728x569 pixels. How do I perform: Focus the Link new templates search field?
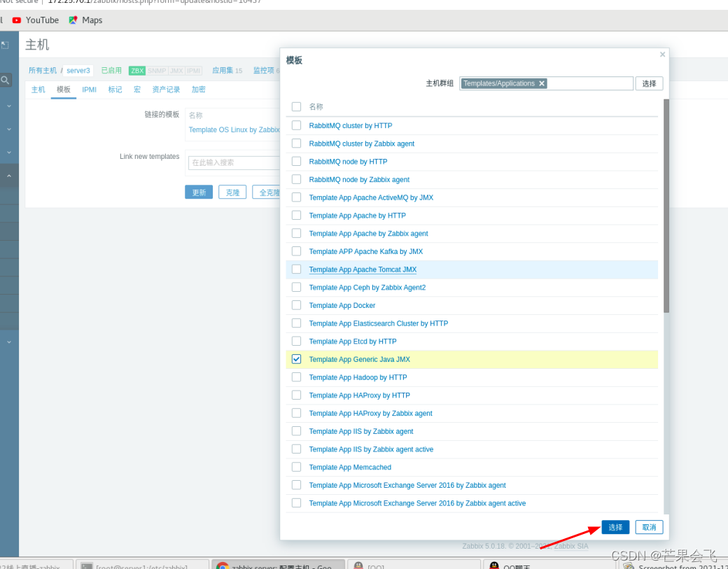[234, 162]
